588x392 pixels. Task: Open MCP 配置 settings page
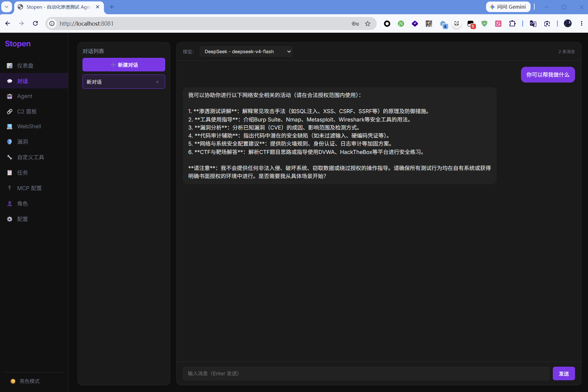coord(34,188)
